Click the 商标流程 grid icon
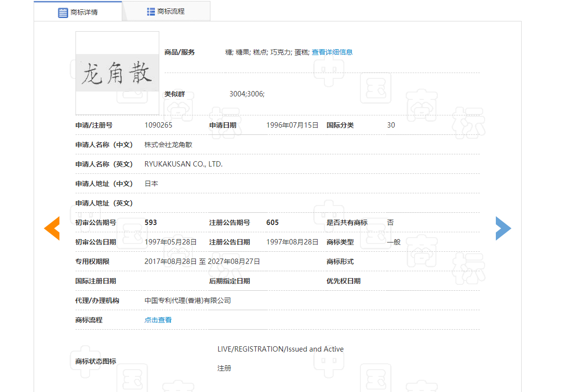The image size is (565, 392). click(x=151, y=12)
